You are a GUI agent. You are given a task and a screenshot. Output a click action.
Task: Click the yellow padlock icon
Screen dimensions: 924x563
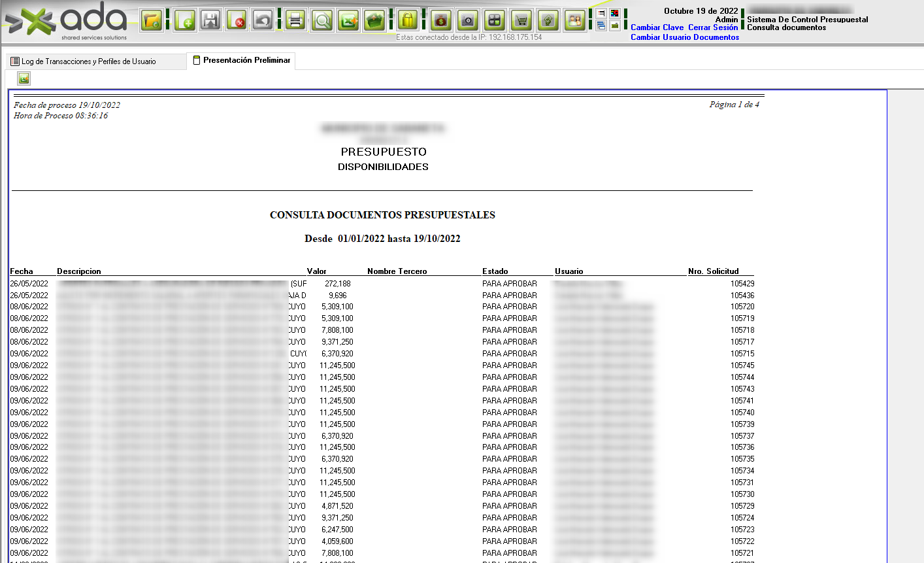click(x=408, y=21)
